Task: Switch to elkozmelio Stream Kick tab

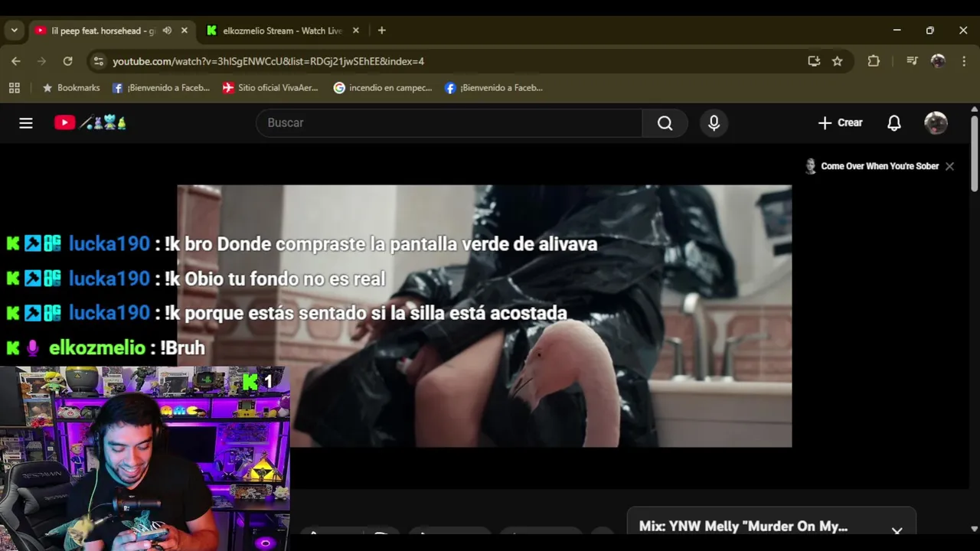Action: [282, 31]
